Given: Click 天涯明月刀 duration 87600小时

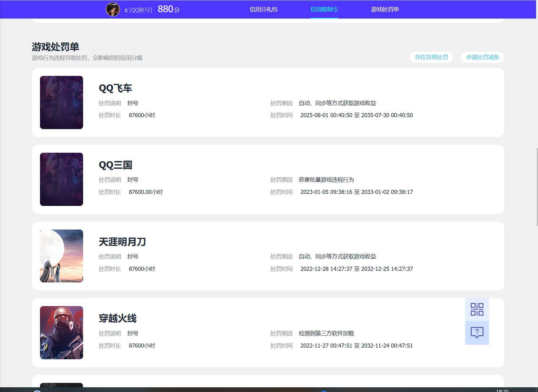Looking at the screenshot, I should 142,269.
